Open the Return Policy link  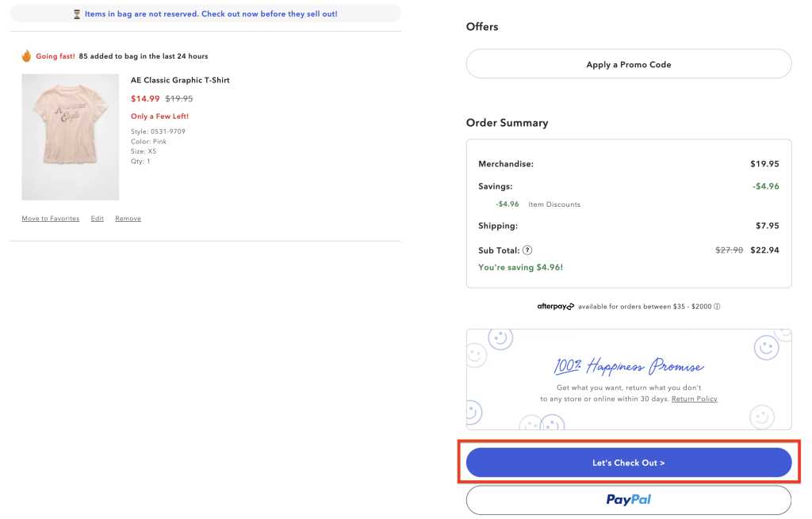click(x=694, y=399)
